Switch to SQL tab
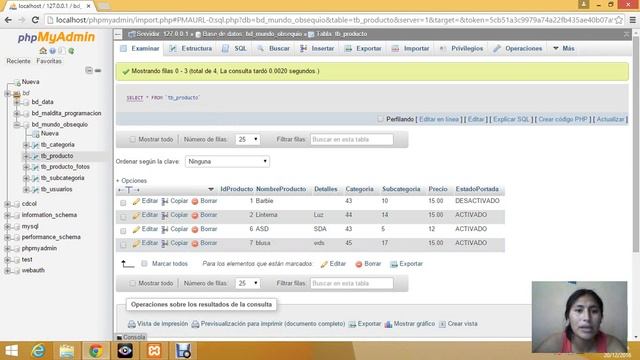This screenshot has height=360, width=640. (x=235, y=49)
